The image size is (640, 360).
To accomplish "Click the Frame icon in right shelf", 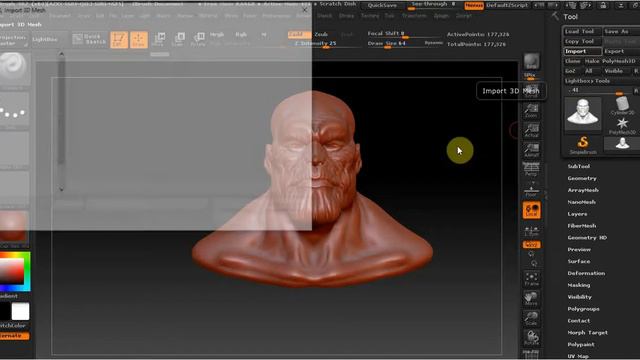I will (x=531, y=279).
